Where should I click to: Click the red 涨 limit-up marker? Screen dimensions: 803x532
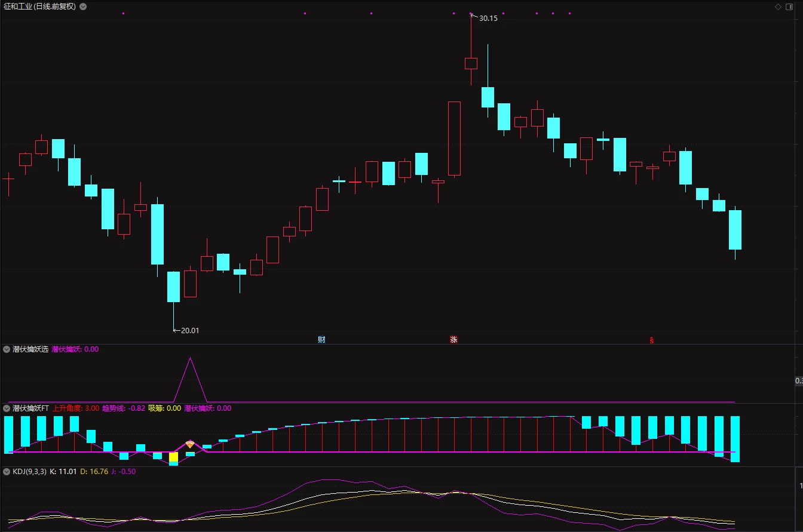[453, 340]
